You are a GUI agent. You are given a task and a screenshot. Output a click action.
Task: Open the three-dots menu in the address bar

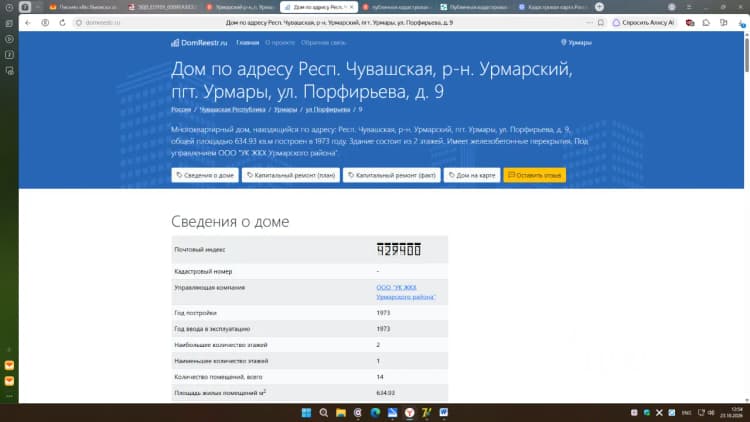tap(589, 22)
